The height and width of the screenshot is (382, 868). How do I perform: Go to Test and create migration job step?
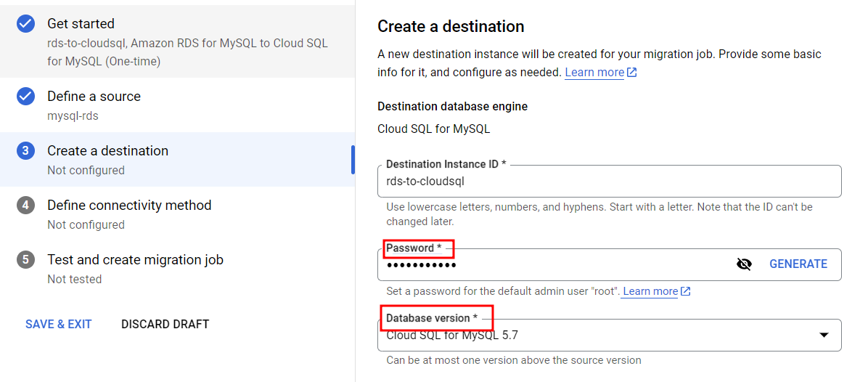coord(177,268)
